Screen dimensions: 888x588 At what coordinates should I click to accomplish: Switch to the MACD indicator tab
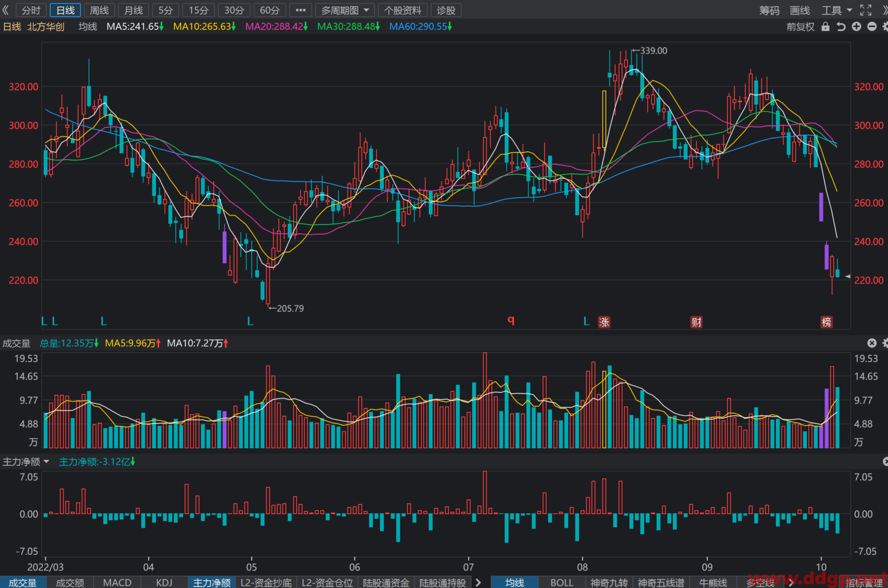[117, 582]
